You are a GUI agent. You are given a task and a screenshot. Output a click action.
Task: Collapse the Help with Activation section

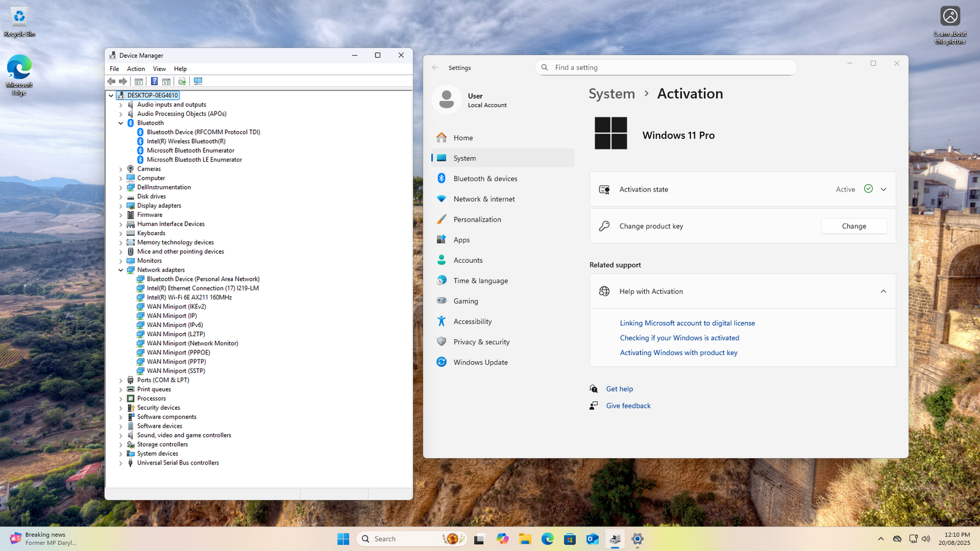click(883, 291)
